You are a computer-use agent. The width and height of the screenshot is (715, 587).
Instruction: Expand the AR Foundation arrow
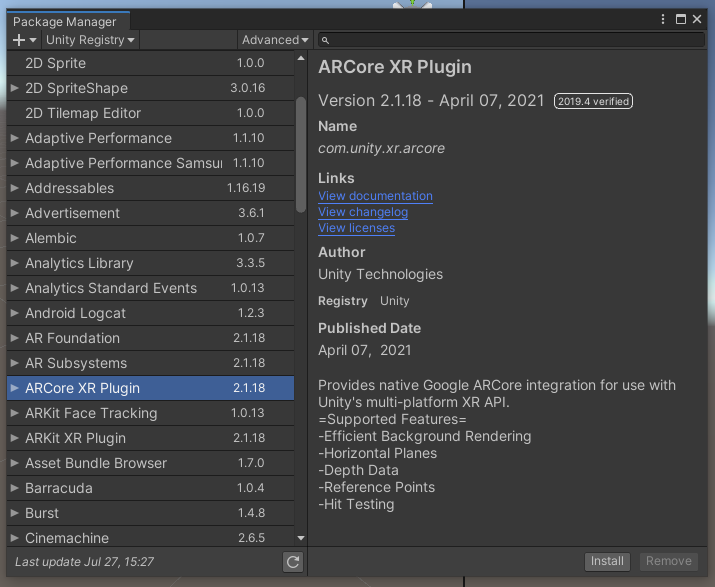[x=15, y=338]
